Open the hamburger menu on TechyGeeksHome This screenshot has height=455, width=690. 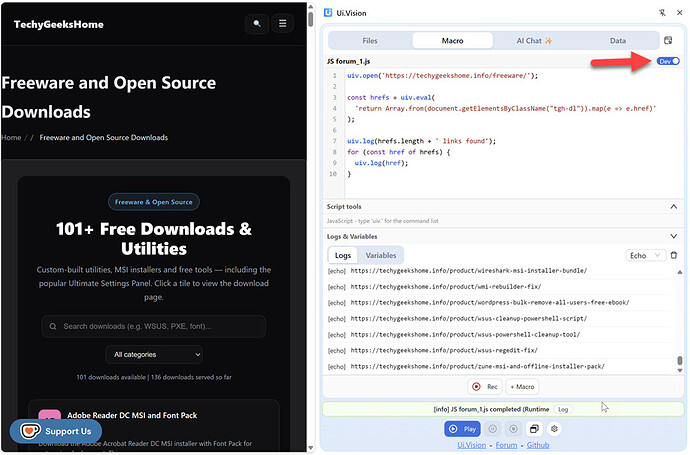click(283, 24)
